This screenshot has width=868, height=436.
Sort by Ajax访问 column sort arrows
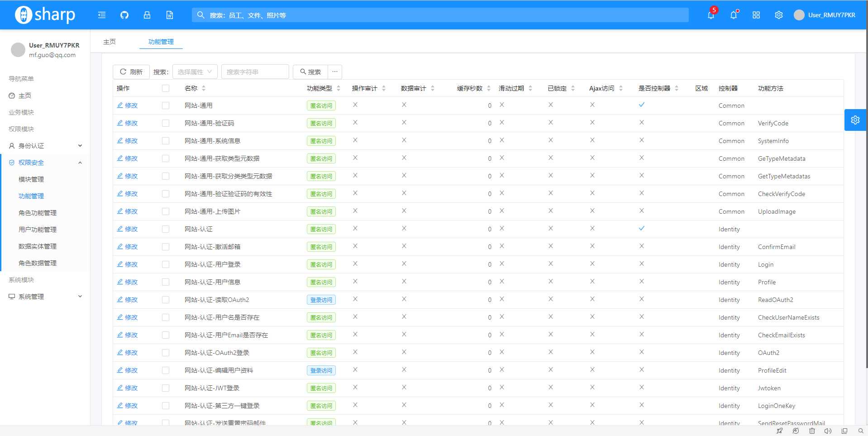[x=621, y=88]
